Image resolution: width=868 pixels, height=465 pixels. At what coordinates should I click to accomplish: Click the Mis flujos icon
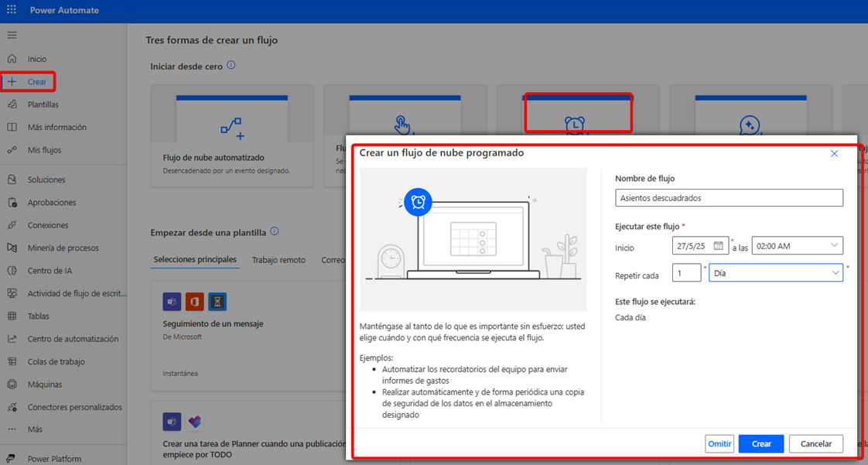point(12,150)
